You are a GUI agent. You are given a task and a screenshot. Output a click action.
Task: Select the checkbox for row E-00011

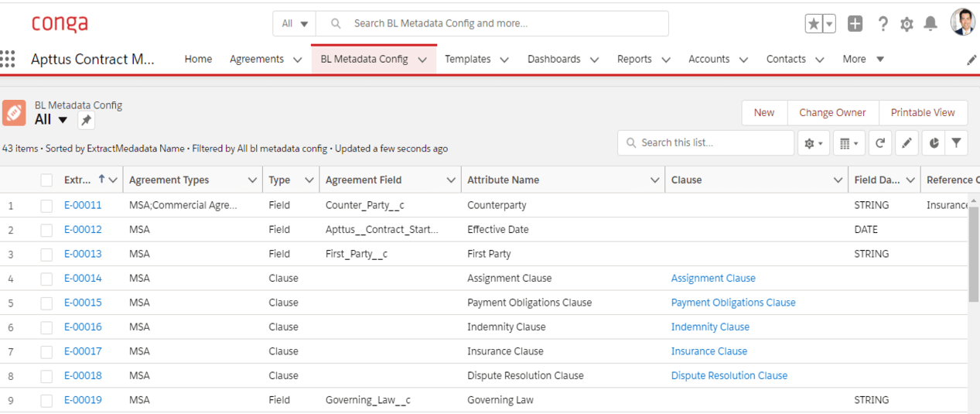(47, 206)
